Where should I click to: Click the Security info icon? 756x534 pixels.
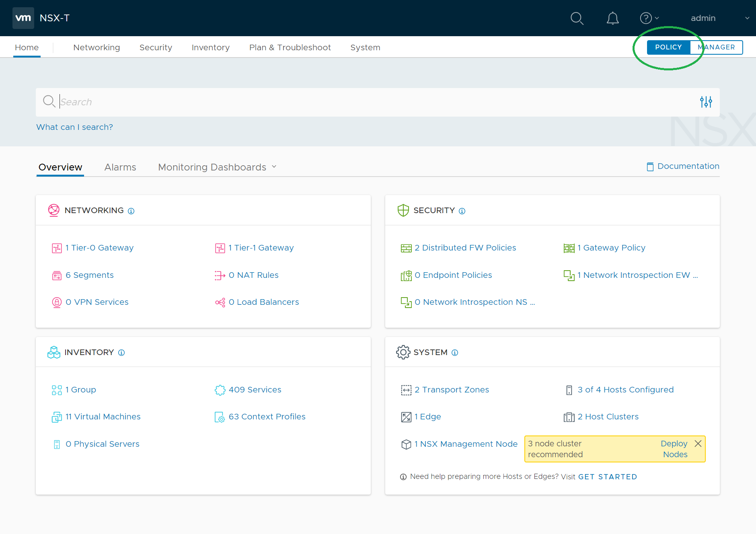click(462, 211)
